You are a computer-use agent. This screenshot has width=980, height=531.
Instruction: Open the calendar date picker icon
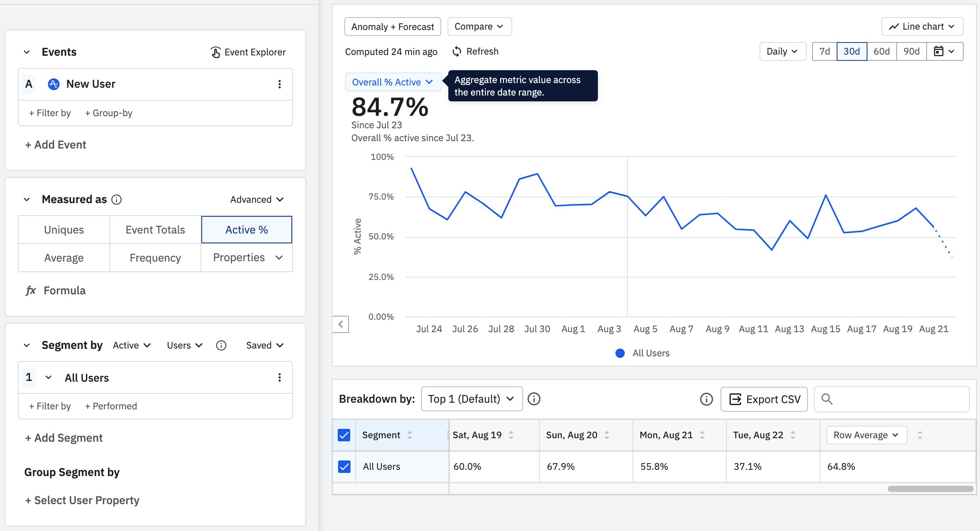939,51
